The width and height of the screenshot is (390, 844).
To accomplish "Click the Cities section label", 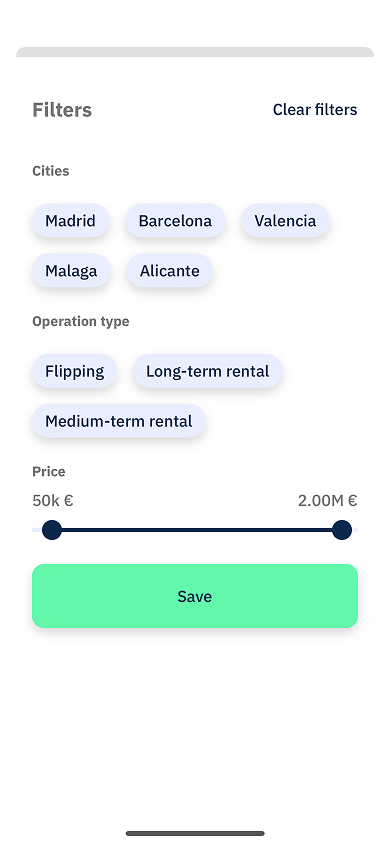I will pyautogui.click(x=51, y=171).
